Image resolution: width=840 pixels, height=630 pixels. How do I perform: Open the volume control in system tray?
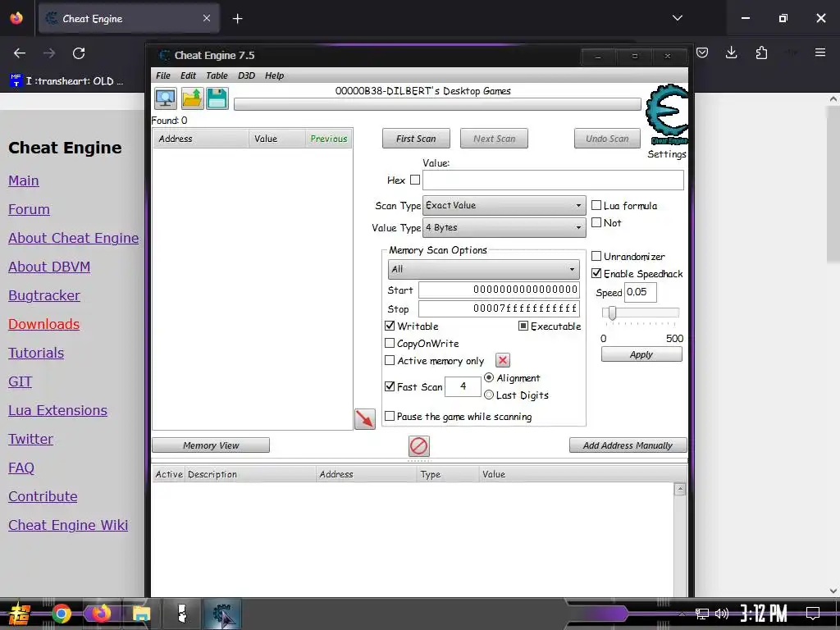coord(722,614)
